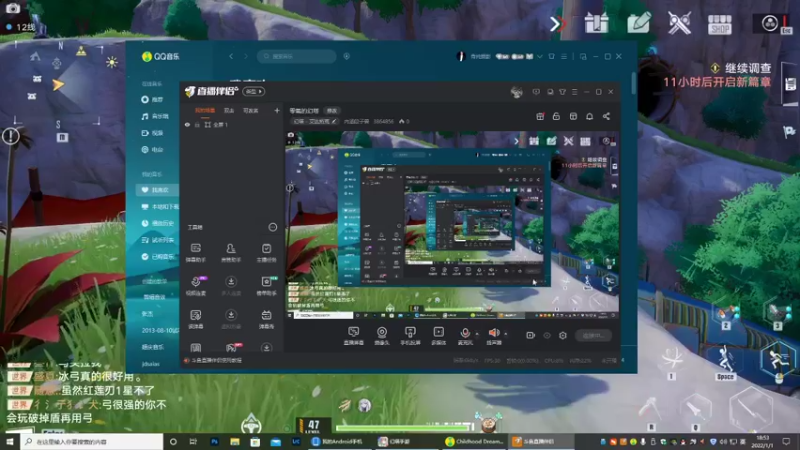Image resolution: width=800 pixels, height=450 pixels.
Task: Expand speaker options arrow
Action: [x=506, y=334]
